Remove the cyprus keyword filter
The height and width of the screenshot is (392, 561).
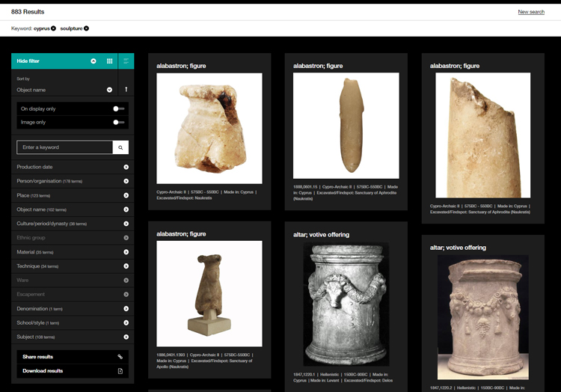53,28
